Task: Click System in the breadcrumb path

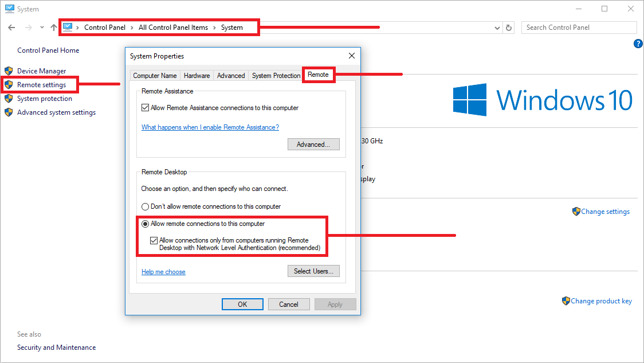Action: tap(231, 28)
